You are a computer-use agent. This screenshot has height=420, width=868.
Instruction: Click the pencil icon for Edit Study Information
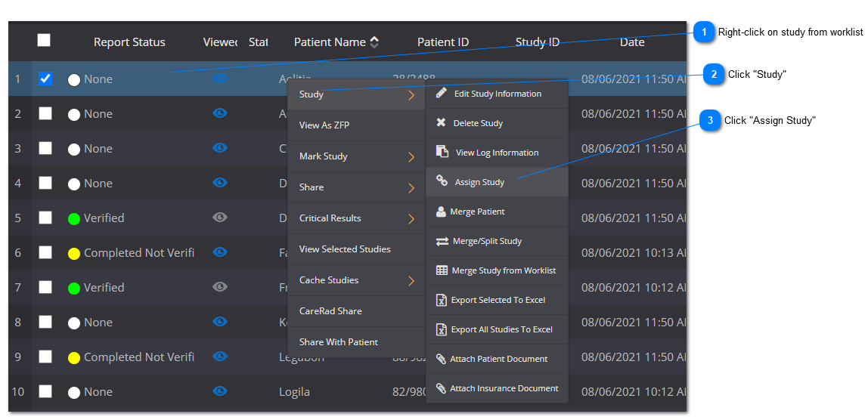point(442,94)
